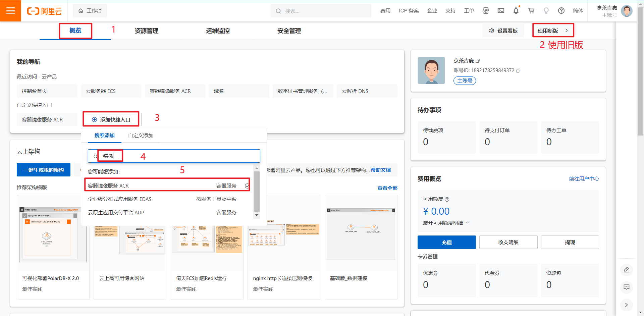The image size is (644, 316).
Task: Copy the 账号ID icon
Action: click(x=518, y=70)
